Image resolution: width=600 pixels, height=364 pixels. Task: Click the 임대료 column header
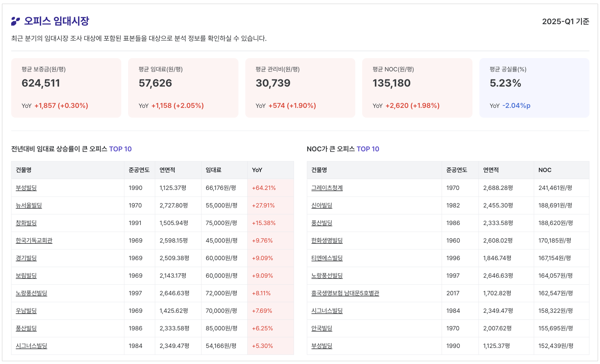click(x=213, y=170)
